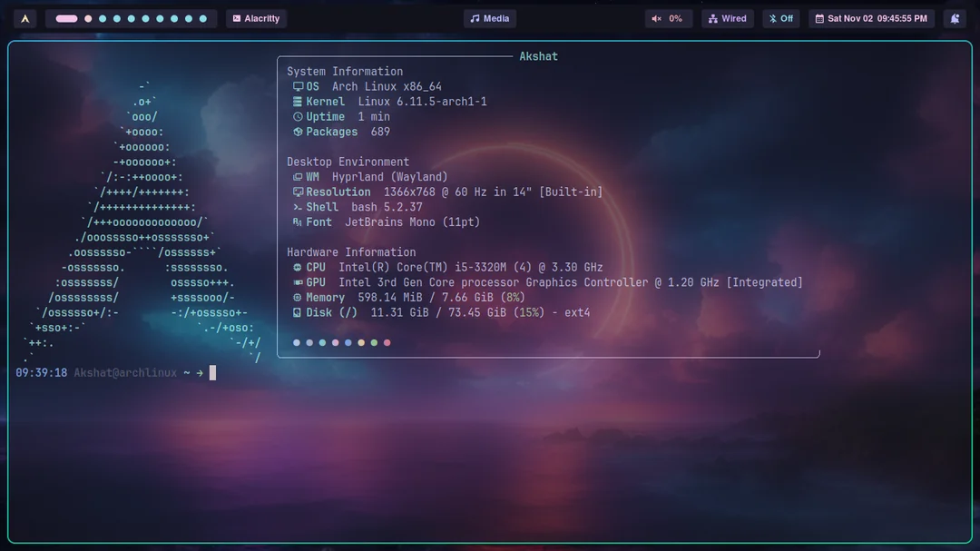Pick the yellow color dot in the palette row
This screenshot has height=551, width=980.
361,343
